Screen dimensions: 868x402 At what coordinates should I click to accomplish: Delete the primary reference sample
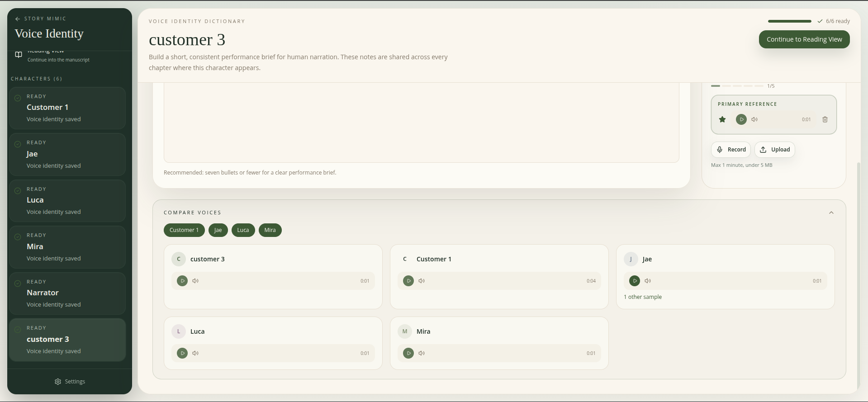pyautogui.click(x=825, y=120)
